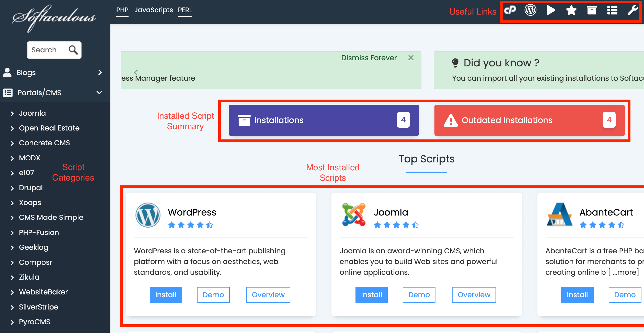Open Open Real Estate in sidebar

coord(49,128)
